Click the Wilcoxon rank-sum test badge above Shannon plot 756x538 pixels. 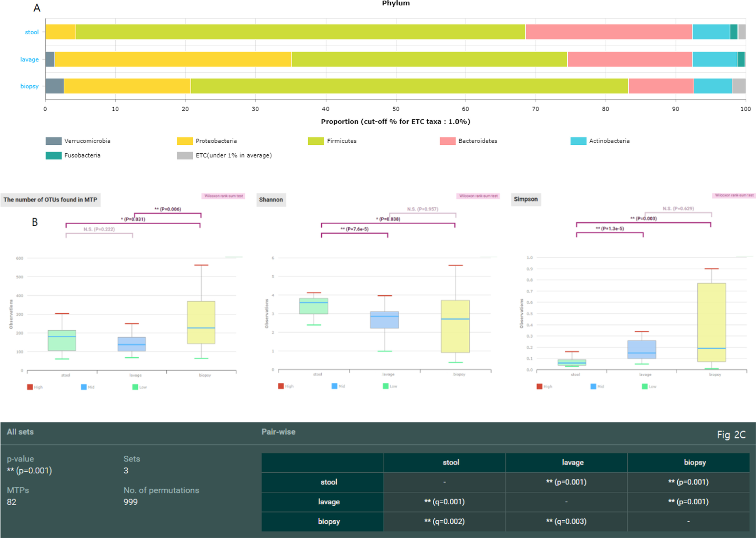pyautogui.click(x=478, y=196)
